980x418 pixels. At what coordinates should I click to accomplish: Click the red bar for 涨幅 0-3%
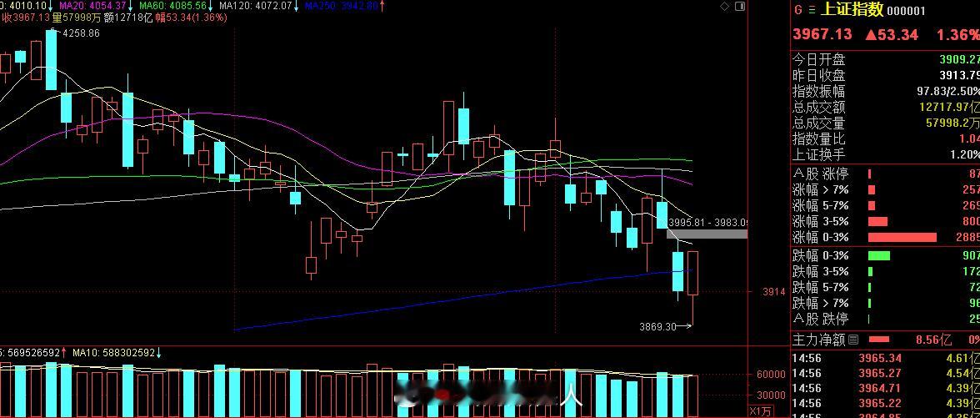coord(902,237)
